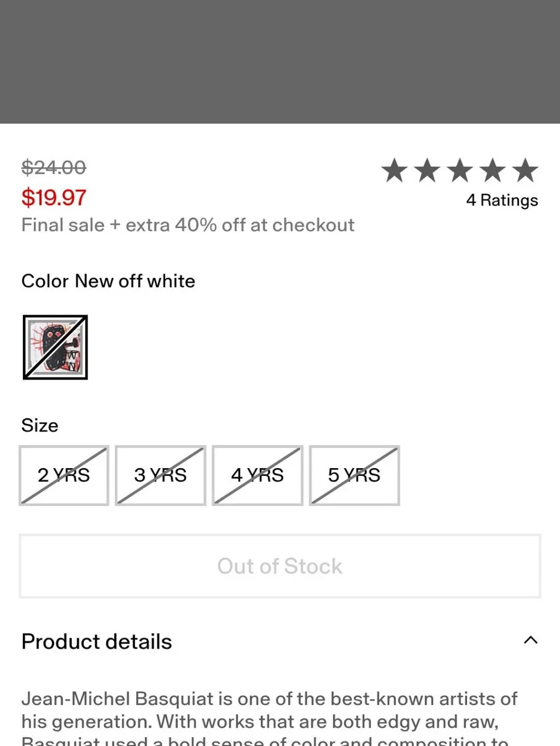The image size is (560, 746).
Task: Click the second rating star
Action: coord(427,170)
